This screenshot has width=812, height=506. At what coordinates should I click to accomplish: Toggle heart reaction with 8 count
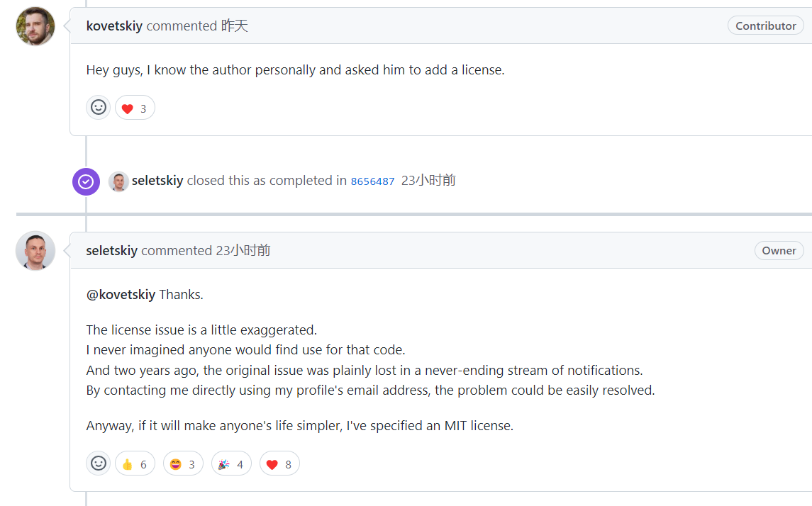(x=279, y=463)
